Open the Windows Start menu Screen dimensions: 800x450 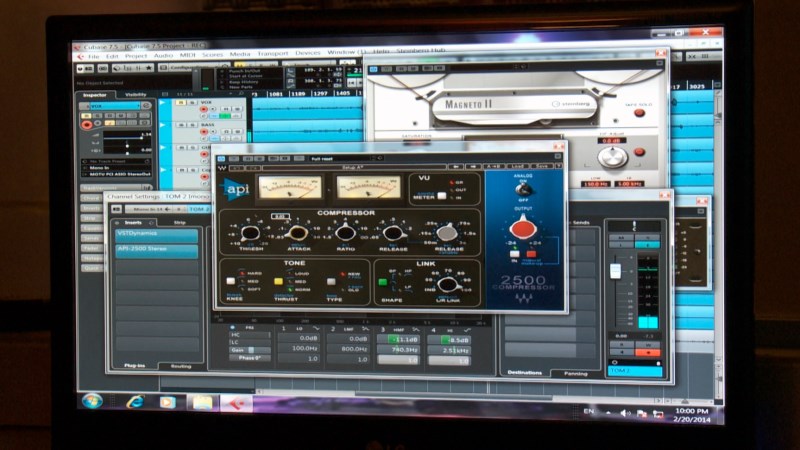pos(92,401)
